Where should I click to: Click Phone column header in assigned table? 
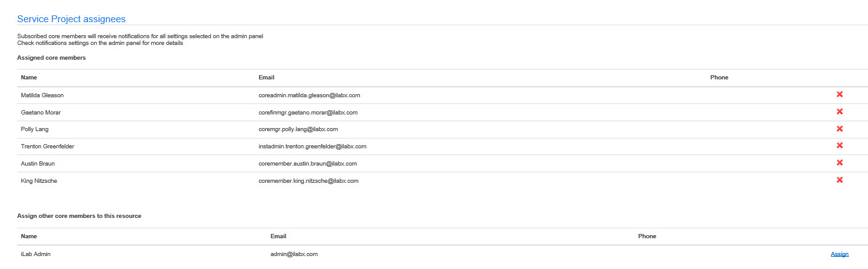coord(719,78)
